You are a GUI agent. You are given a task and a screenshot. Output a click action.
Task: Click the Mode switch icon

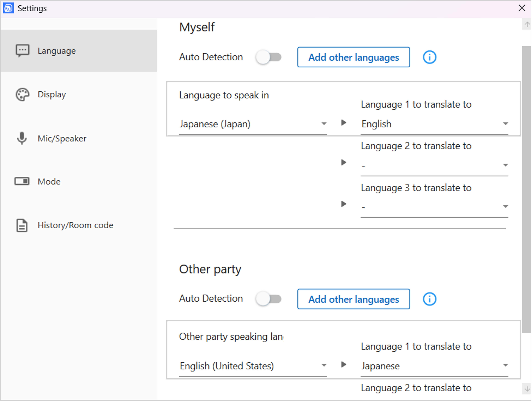point(22,181)
